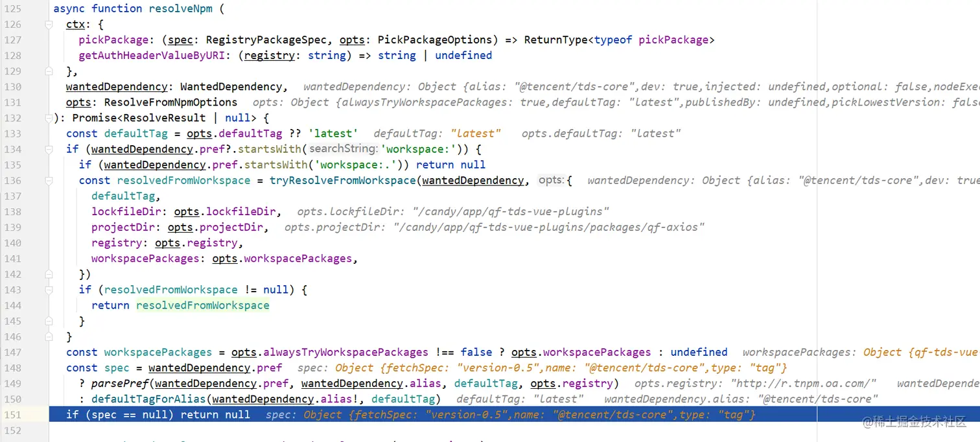Collapse the workspace if-block at line 134
This screenshot has width=980, height=442.
coord(49,149)
